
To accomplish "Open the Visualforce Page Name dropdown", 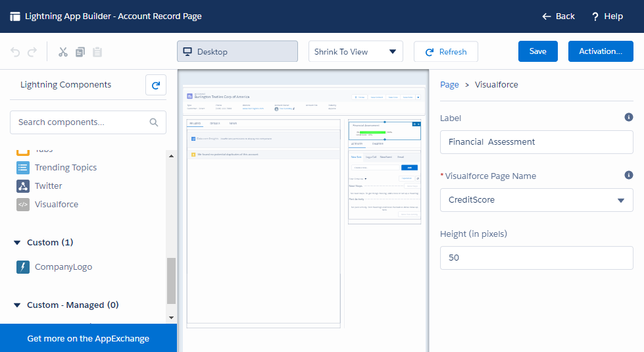I will click(x=536, y=200).
